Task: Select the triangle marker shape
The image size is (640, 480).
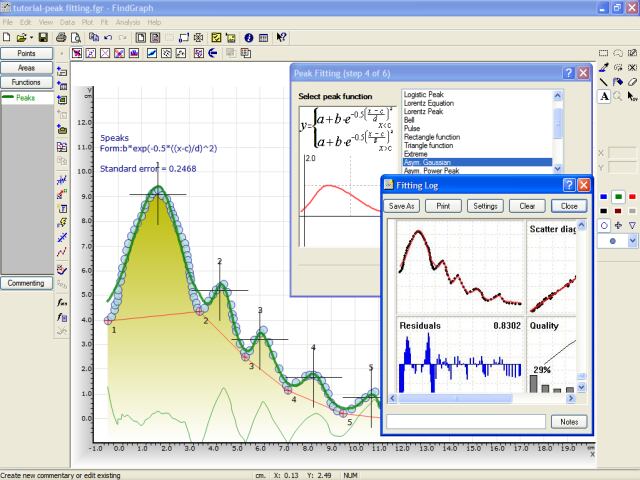Action: pyautogui.click(x=632, y=226)
